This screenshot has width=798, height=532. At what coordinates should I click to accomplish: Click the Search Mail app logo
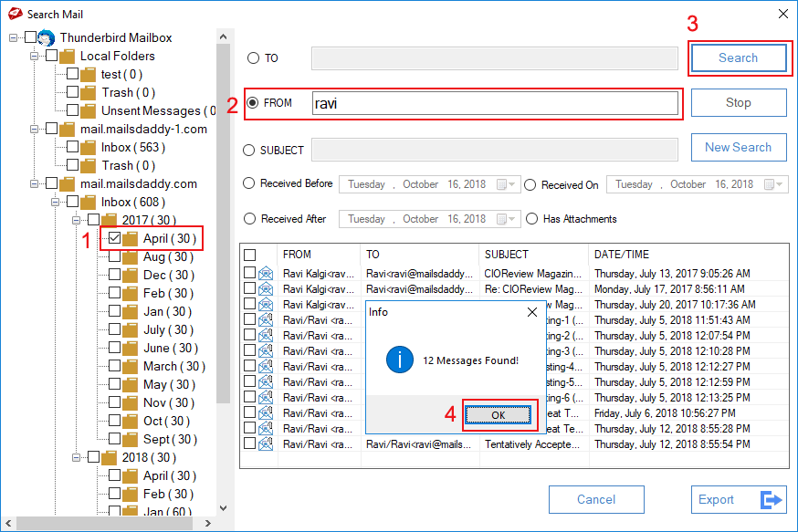[16, 14]
